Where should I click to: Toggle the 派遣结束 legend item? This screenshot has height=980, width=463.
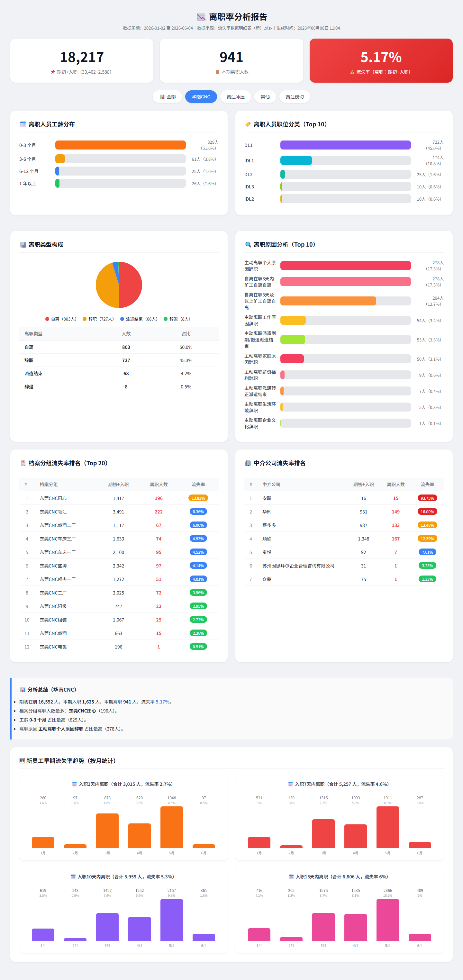(x=139, y=319)
